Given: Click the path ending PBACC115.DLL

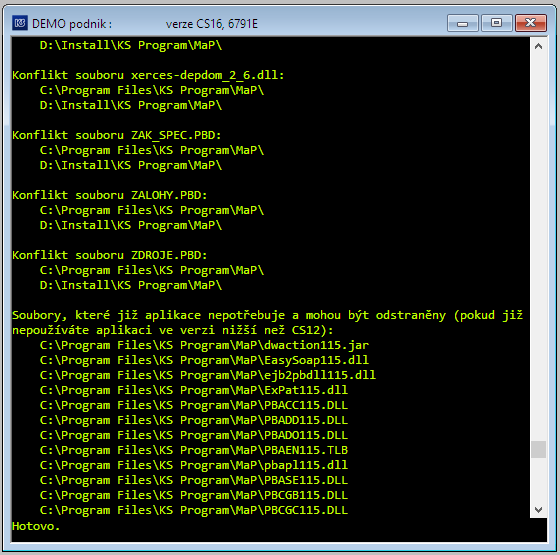Looking at the screenshot, I should pos(194,405).
